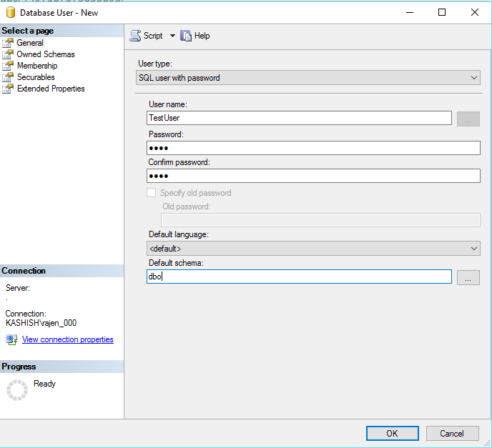492x448 pixels.
Task: Click the Script toolbar icon
Action: tap(135, 36)
